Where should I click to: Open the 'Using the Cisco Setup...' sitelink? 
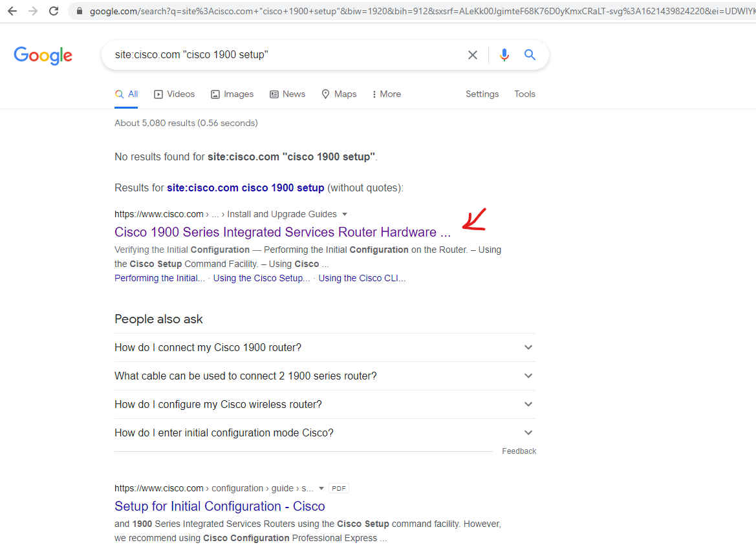261,279
